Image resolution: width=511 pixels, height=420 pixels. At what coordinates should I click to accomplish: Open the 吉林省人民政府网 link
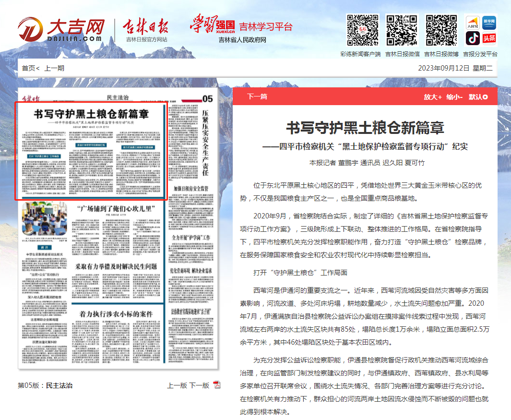pos(242,40)
